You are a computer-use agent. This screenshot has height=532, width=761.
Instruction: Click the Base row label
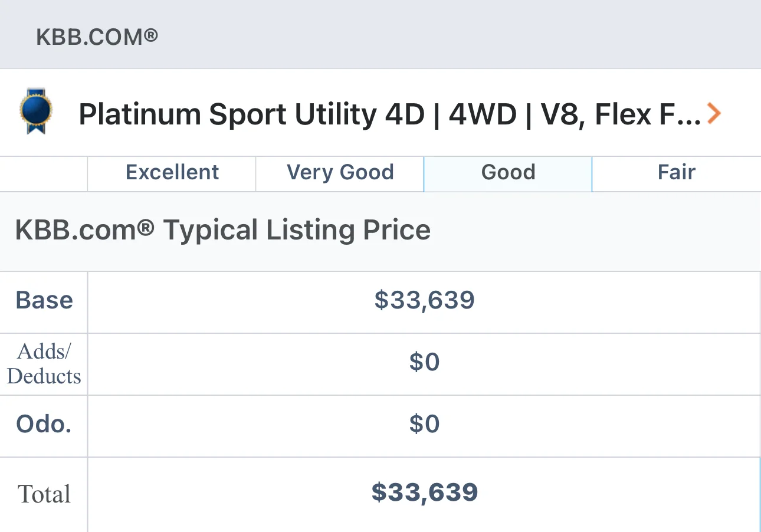point(44,300)
